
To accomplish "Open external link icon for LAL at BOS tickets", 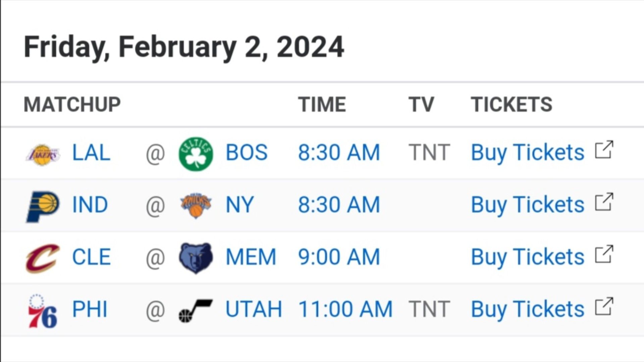I will click(604, 149).
